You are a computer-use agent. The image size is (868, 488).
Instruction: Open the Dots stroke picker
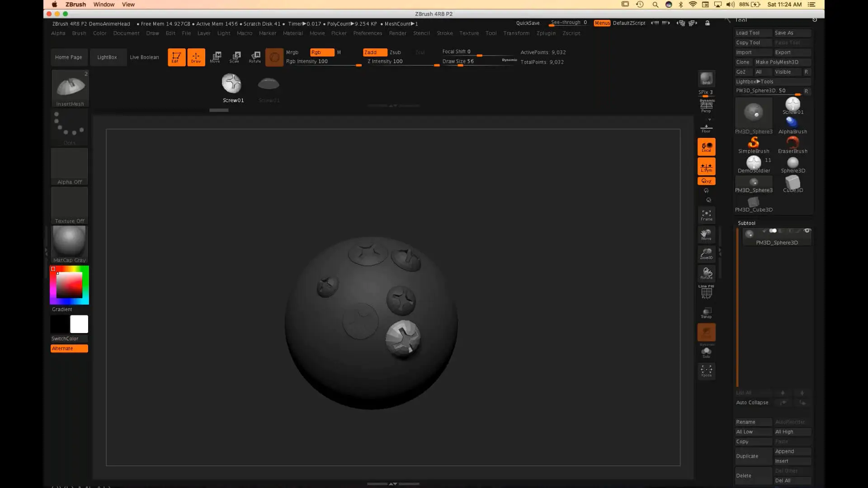(x=70, y=127)
